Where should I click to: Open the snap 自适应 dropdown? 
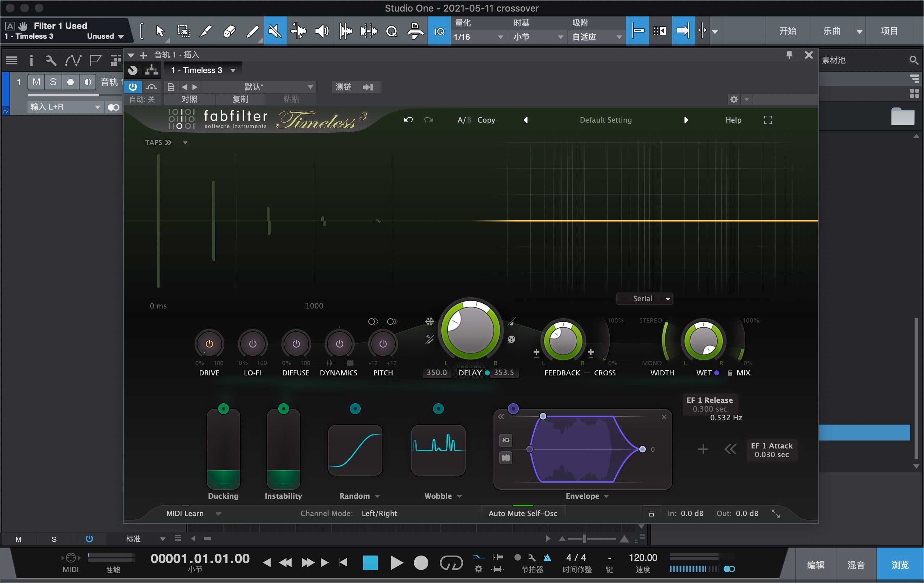click(x=597, y=37)
